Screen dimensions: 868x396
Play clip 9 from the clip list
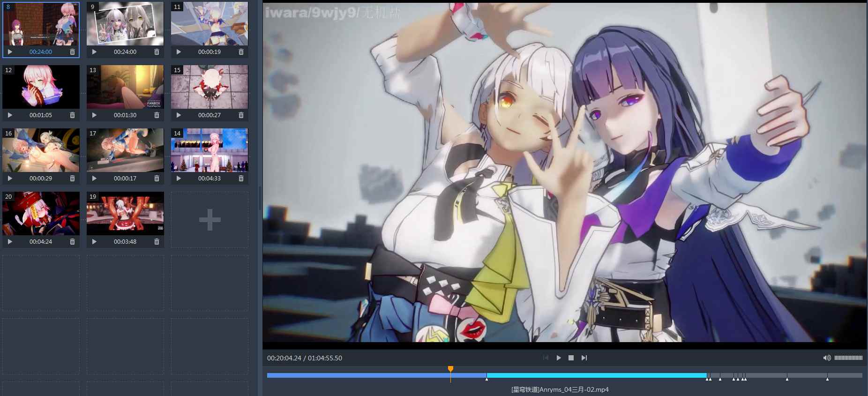click(94, 52)
